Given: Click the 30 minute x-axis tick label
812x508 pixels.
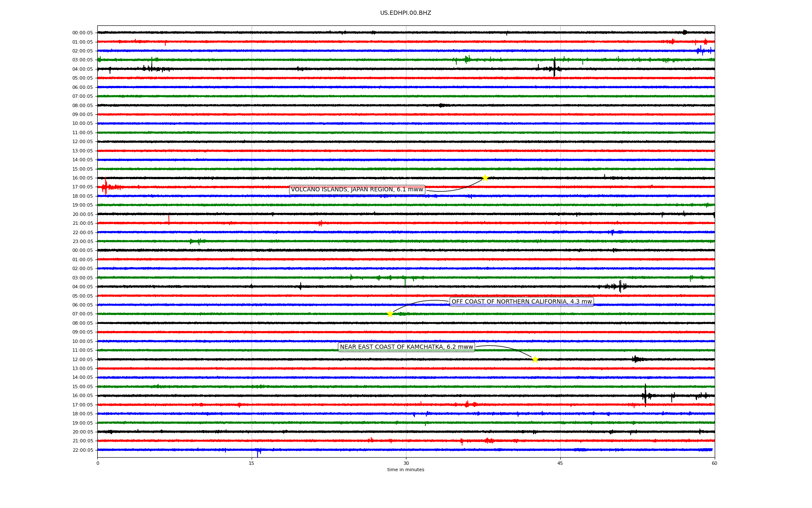Looking at the screenshot, I should (406, 463).
